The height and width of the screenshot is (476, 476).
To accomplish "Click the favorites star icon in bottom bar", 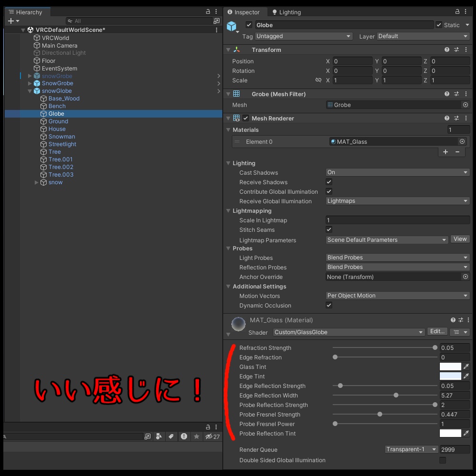I will click(197, 436).
